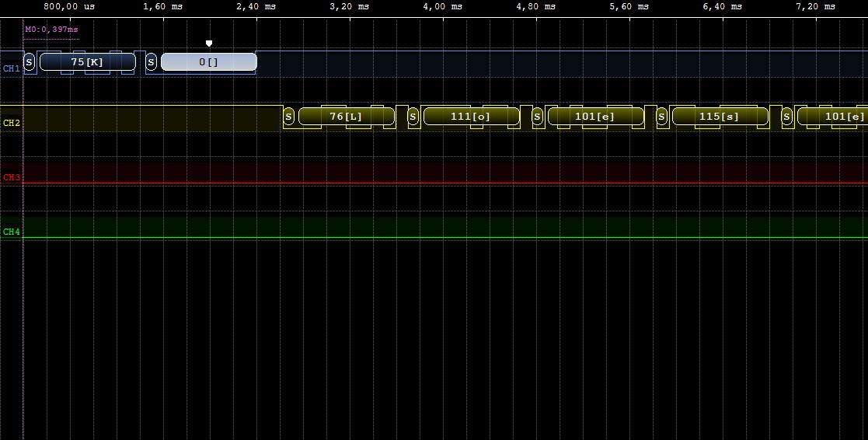Select decoded byte 75[K] on CH1
Viewport: 868px width, 440px height.
pos(87,62)
